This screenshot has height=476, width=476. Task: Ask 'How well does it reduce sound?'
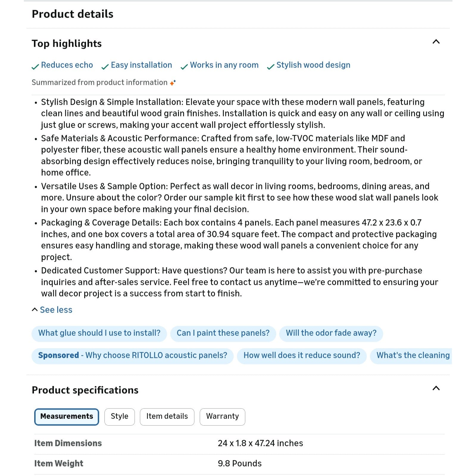(302, 355)
